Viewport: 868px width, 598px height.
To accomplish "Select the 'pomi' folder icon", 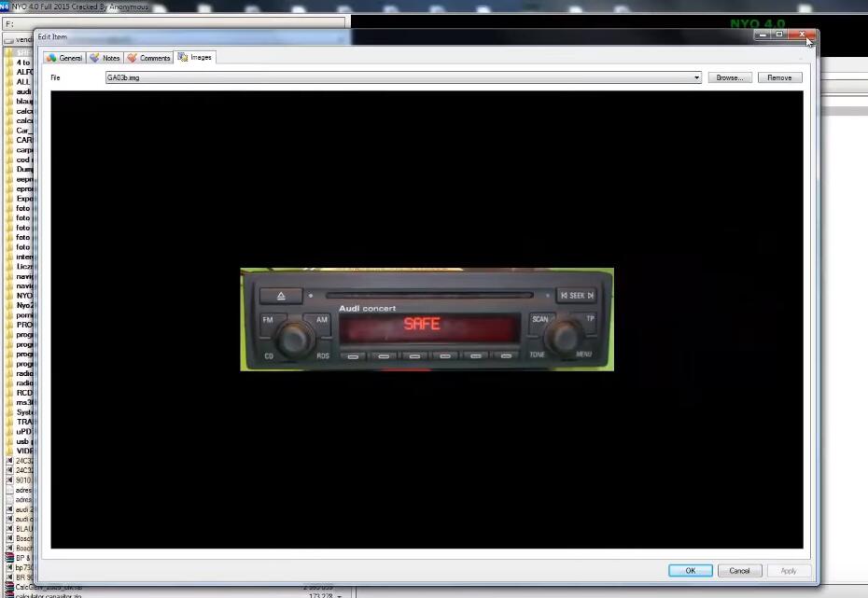I will pos(9,314).
